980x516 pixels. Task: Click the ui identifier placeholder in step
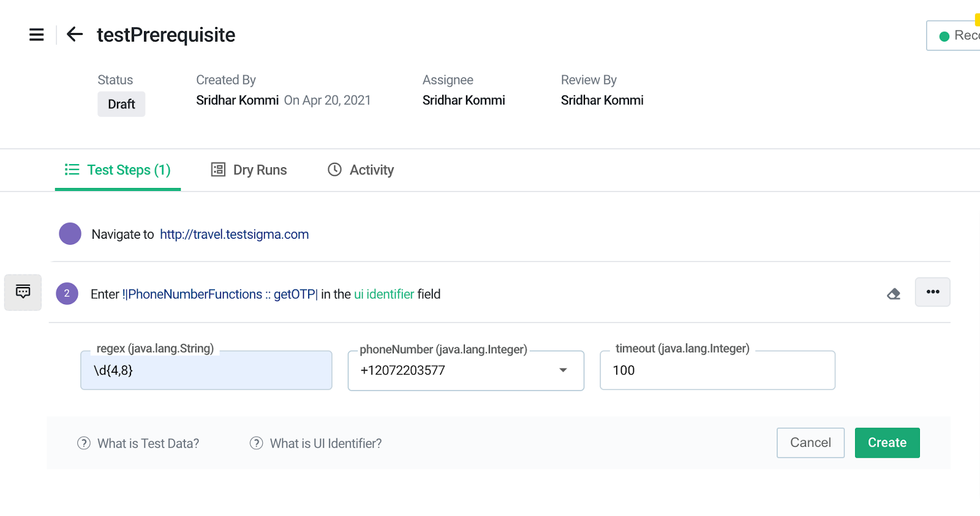pos(384,294)
